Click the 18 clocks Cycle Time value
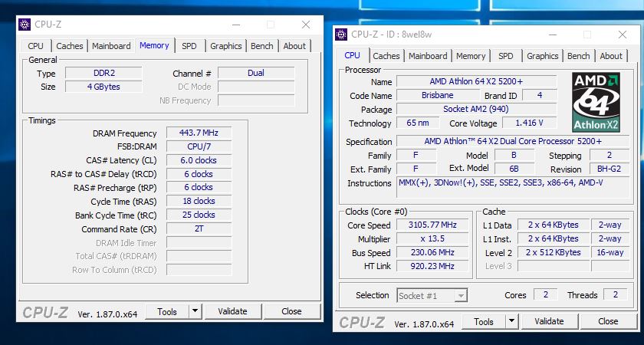Image resolution: width=644 pixels, height=345 pixels. (199, 201)
